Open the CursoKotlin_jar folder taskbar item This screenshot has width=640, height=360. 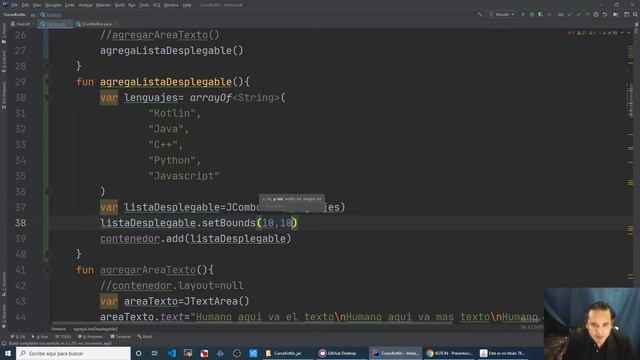[287, 353]
